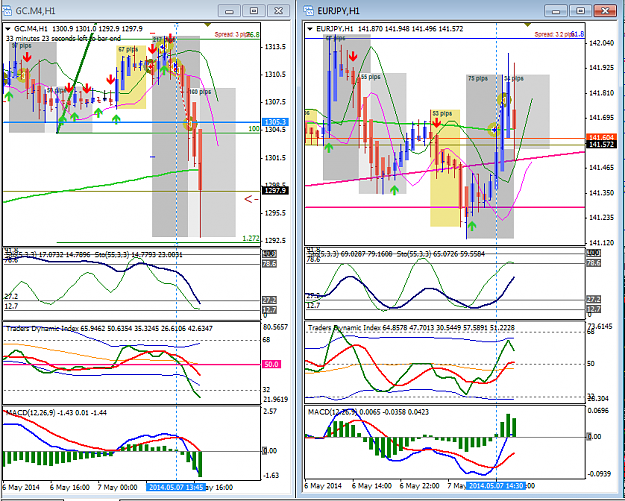The height and width of the screenshot is (501, 625).
Task: Click the GC.M4,H1 window title chart icon
Action: 8,11
